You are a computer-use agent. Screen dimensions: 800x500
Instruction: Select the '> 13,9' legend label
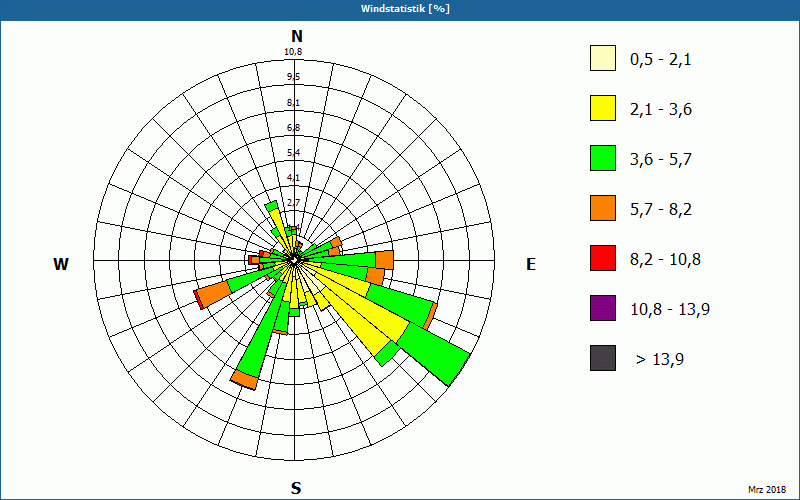(660, 360)
